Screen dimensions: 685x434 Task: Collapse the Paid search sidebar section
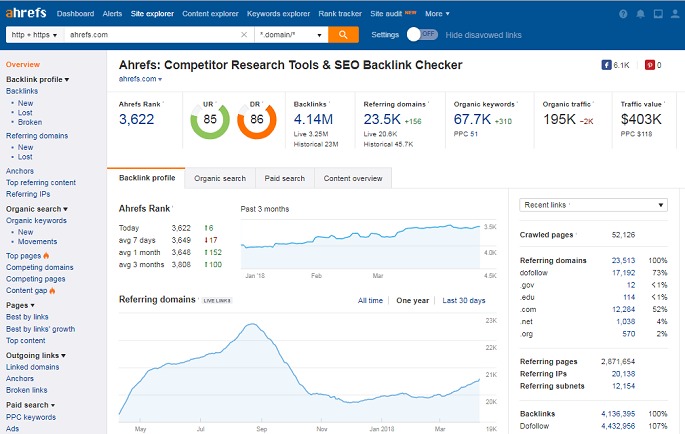pyautogui.click(x=31, y=405)
